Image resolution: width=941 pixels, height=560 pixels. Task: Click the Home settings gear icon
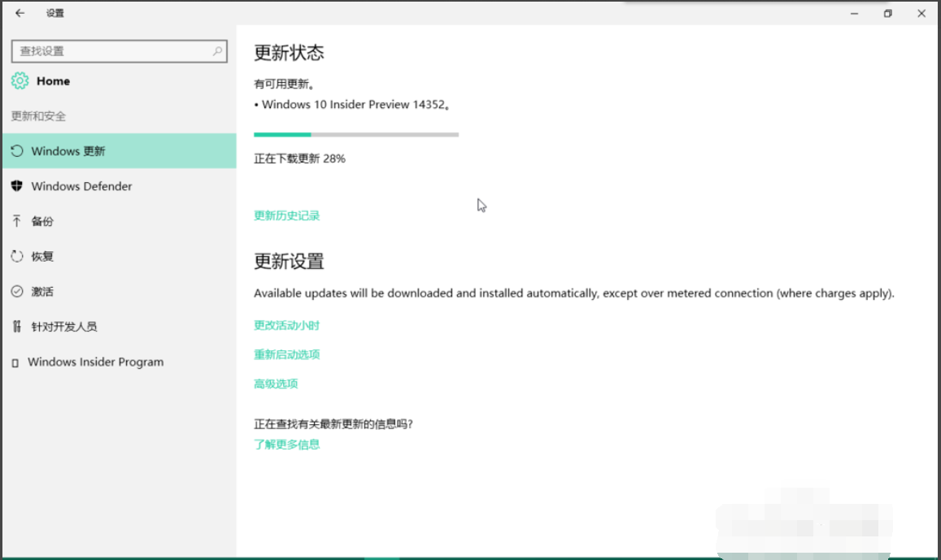point(20,80)
